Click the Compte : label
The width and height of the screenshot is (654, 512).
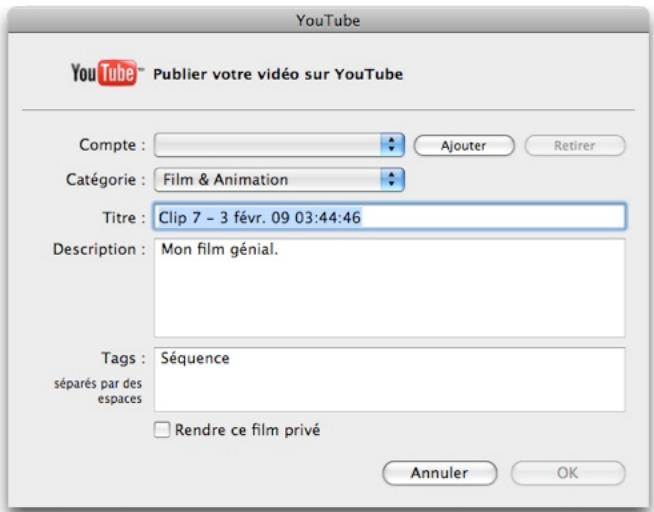(112, 145)
